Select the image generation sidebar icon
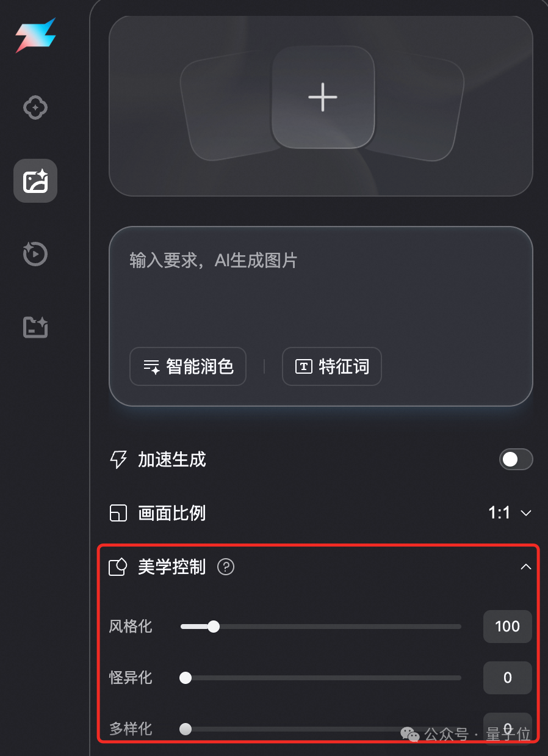 tap(35, 181)
